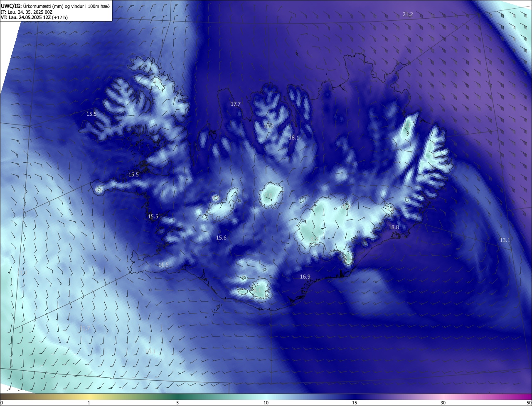The height and width of the screenshot is (406, 532).
Task: Click the 18.8 value label on the map
Action: (394, 227)
